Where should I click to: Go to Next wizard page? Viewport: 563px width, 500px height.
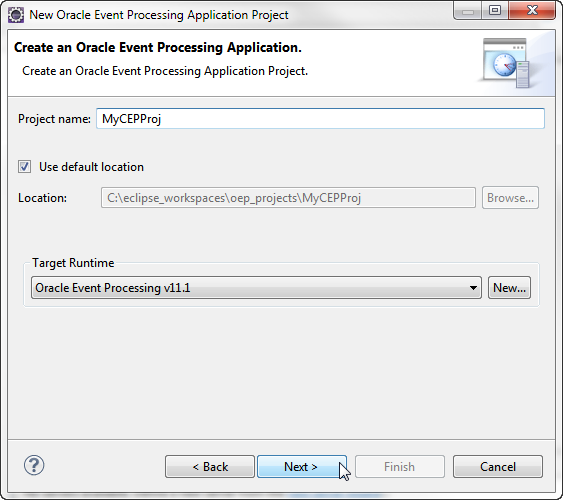click(x=302, y=467)
